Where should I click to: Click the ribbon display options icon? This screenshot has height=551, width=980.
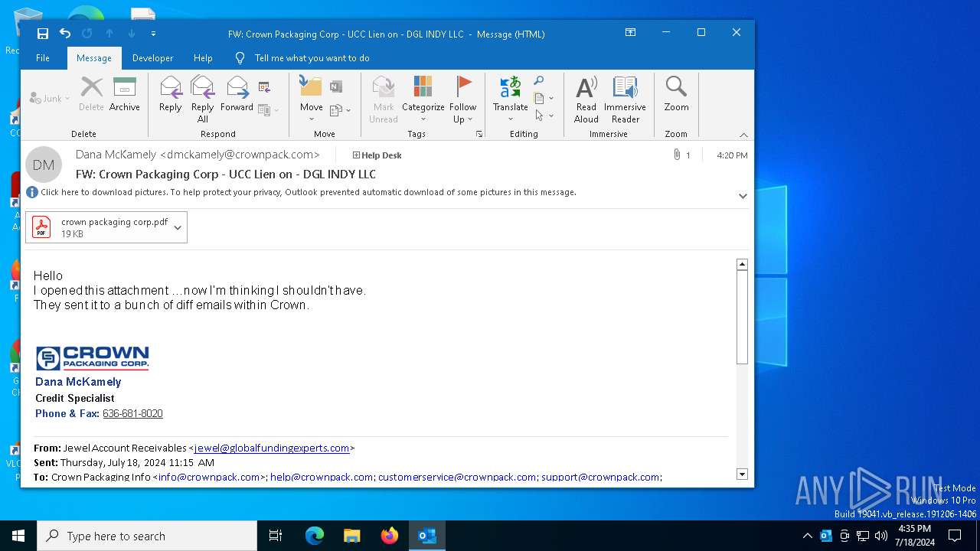click(x=630, y=33)
